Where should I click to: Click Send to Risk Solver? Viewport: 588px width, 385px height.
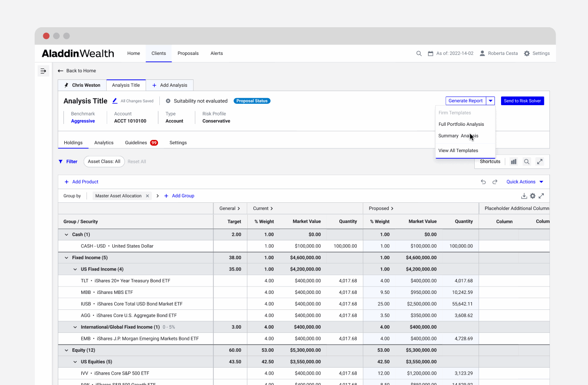coord(522,101)
